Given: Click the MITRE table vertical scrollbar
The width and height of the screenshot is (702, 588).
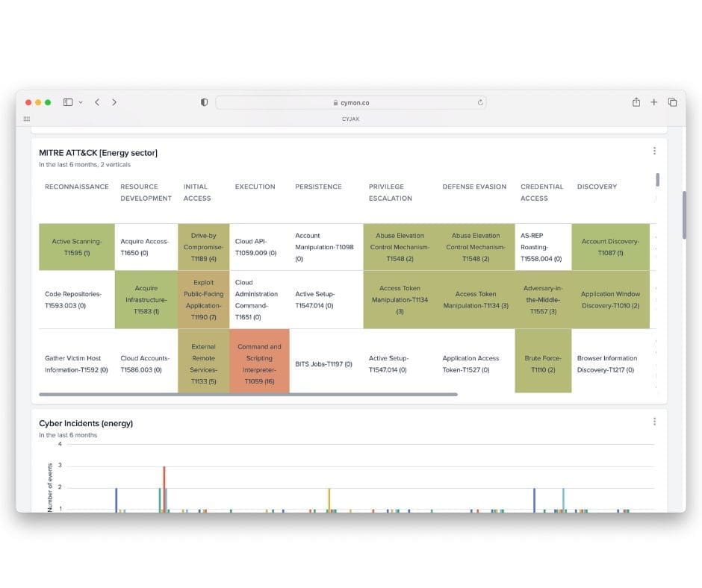Looking at the screenshot, I should pyautogui.click(x=657, y=180).
